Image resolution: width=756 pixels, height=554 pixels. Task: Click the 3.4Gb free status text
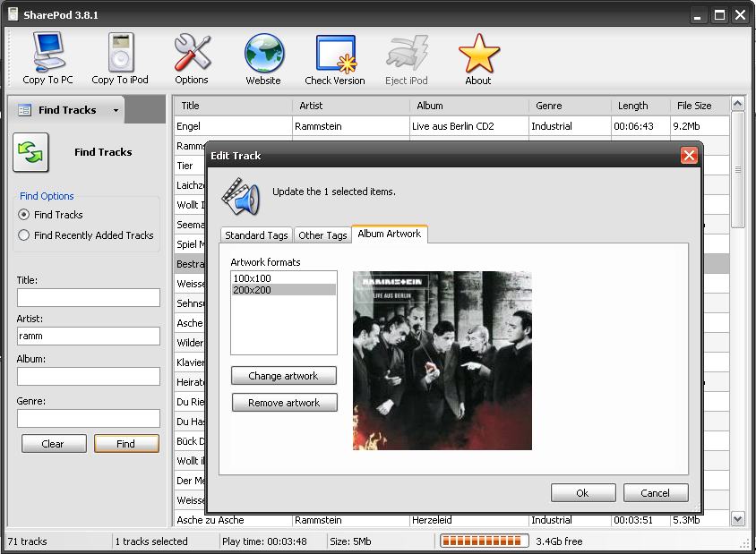pos(559,541)
